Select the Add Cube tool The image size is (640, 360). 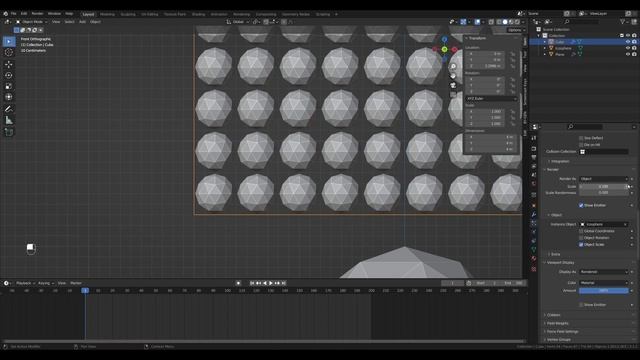pyautogui.click(x=9, y=132)
